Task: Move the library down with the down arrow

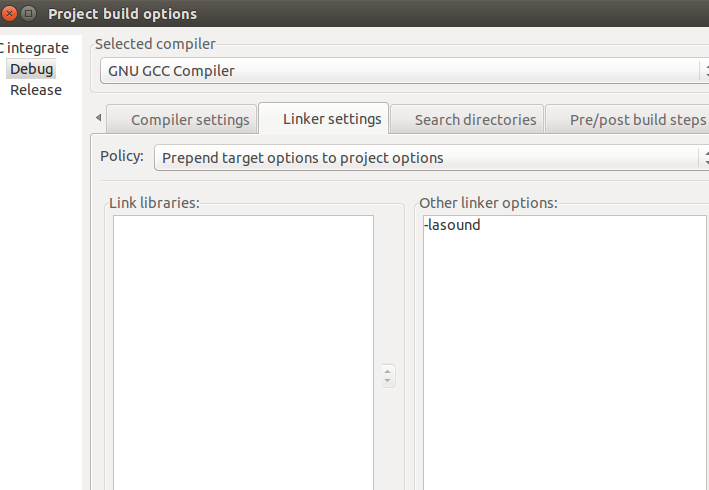Action: tap(388, 381)
